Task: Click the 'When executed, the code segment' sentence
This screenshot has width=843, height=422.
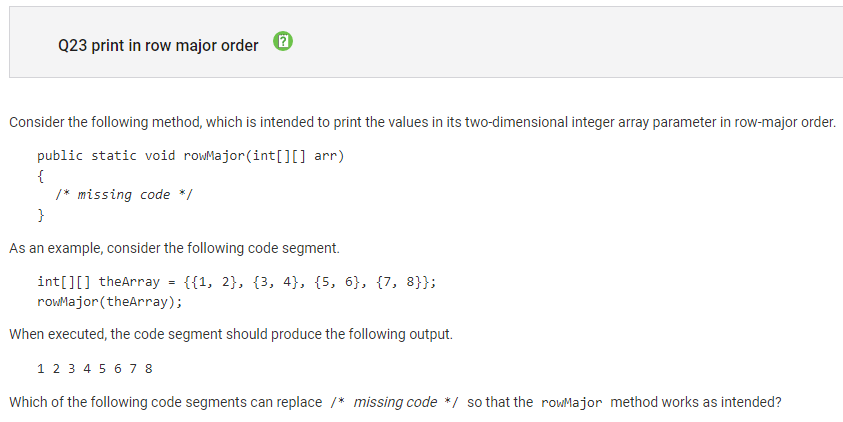Action: pos(231,334)
